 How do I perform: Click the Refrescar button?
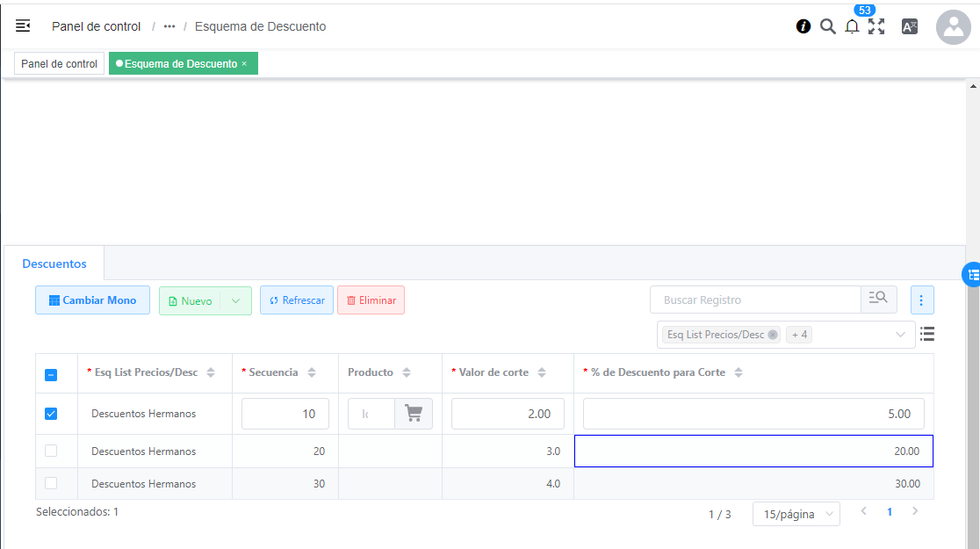(297, 300)
